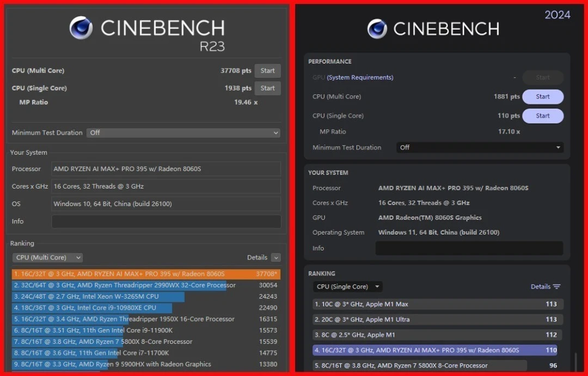Viewport: 588px width, 376px height.
Task: Start the 2024 CPU Multi Core benchmark
Action: tap(542, 97)
